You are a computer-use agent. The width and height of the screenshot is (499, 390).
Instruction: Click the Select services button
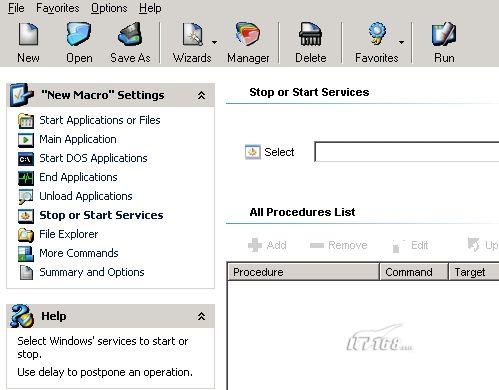click(x=269, y=152)
